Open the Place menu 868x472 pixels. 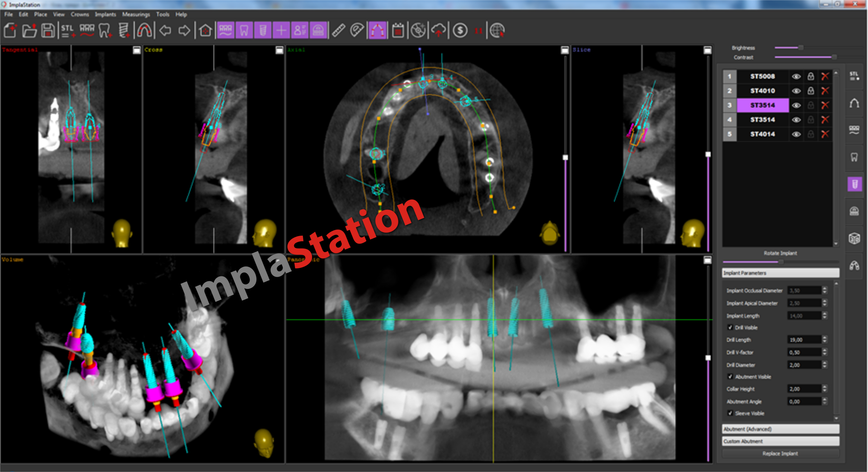click(40, 14)
